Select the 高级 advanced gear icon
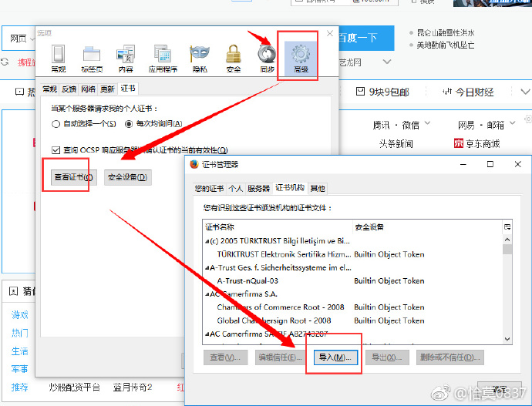The width and height of the screenshot is (532, 406). 301,59
